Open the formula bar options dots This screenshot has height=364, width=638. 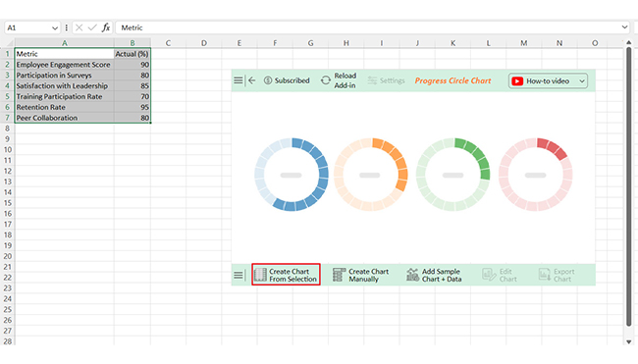click(67, 27)
